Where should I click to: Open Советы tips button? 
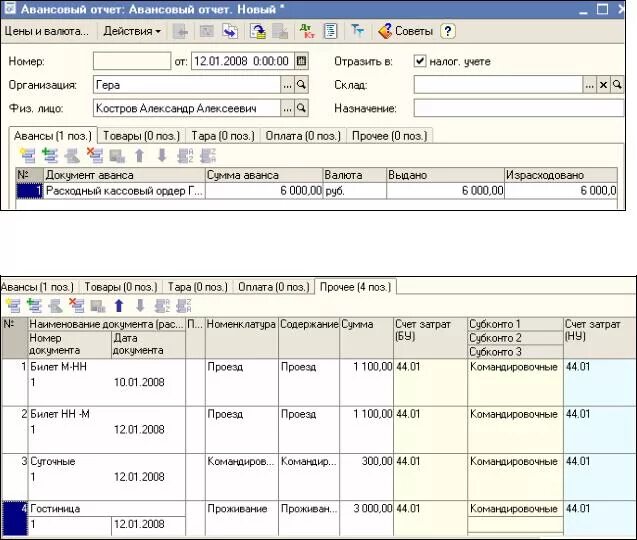tap(405, 31)
